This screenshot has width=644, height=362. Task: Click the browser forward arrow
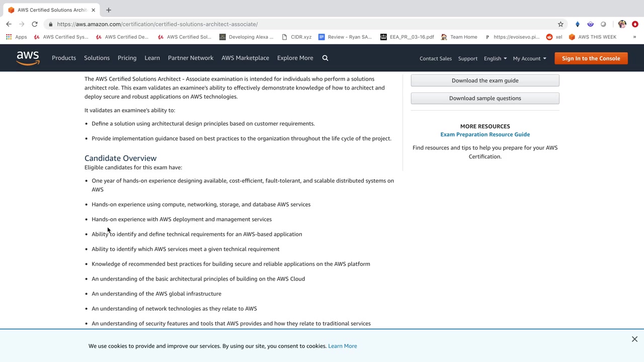pos(22,24)
